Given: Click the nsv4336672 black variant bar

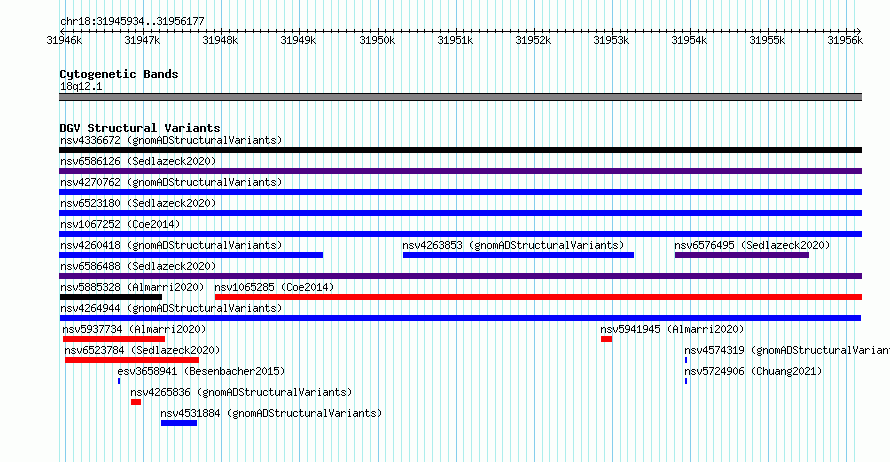Looking at the screenshot, I should point(460,150).
